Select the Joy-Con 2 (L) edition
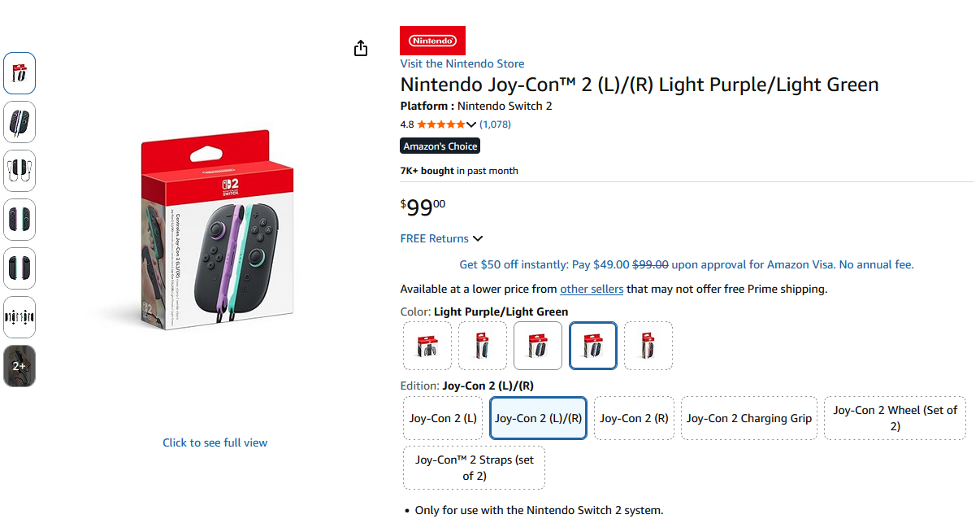 (443, 418)
